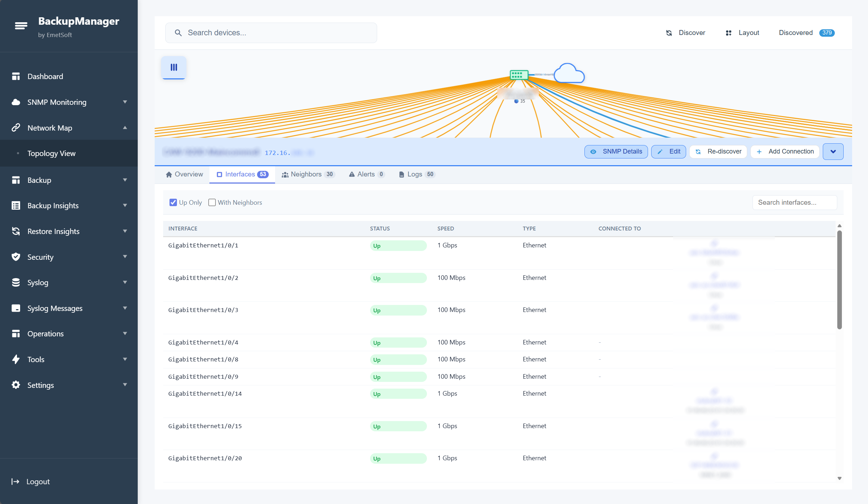Click the Security shield icon
The image size is (868, 504).
click(x=16, y=257)
